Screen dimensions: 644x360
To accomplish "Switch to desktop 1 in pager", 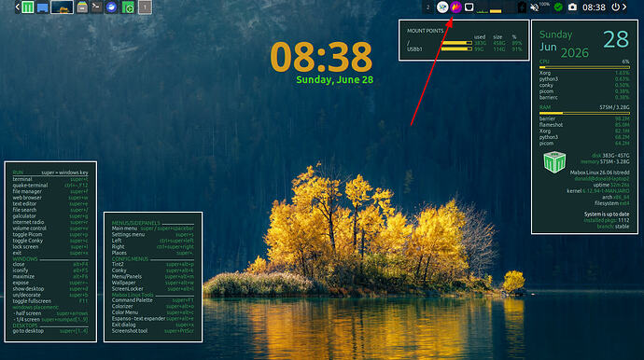I will tap(145, 7).
